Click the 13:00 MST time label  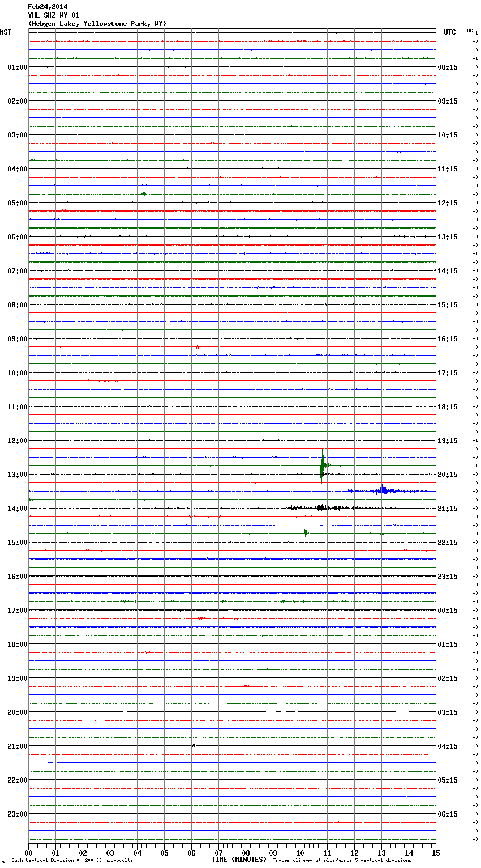point(17,475)
